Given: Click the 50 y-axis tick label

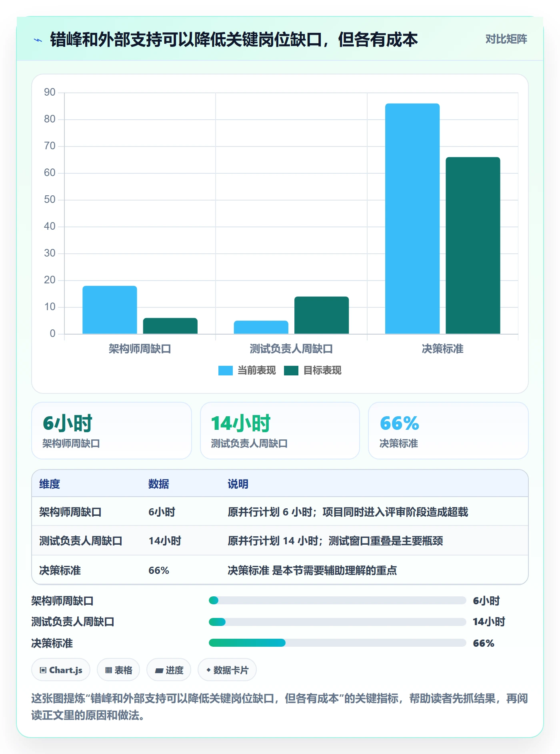Looking at the screenshot, I should point(50,200).
